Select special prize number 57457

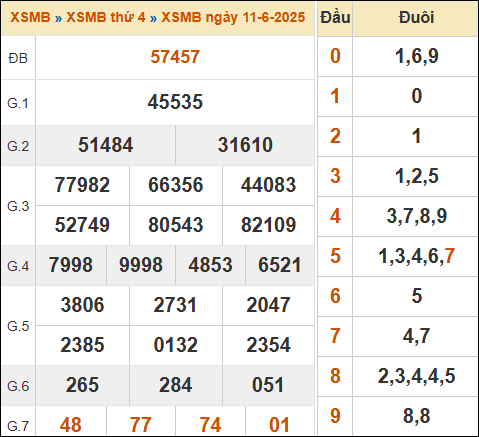click(x=175, y=57)
